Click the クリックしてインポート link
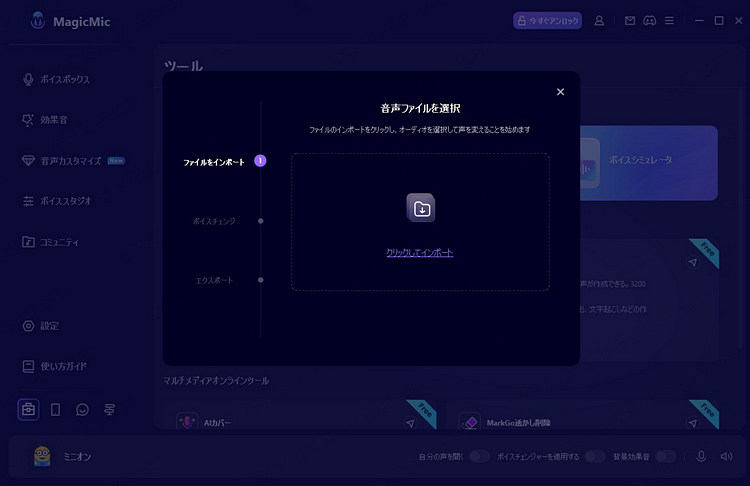Screen dimensions: 750x486 pos(419,253)
